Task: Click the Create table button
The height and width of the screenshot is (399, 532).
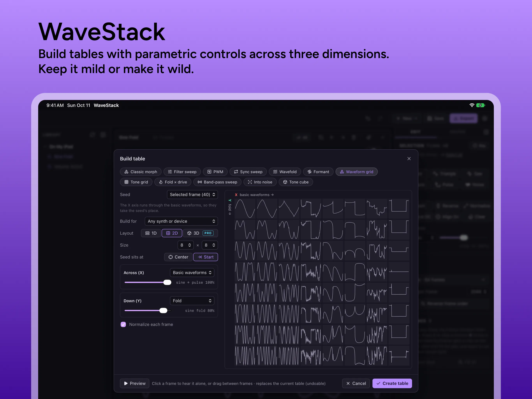Action: click(392, 383)
